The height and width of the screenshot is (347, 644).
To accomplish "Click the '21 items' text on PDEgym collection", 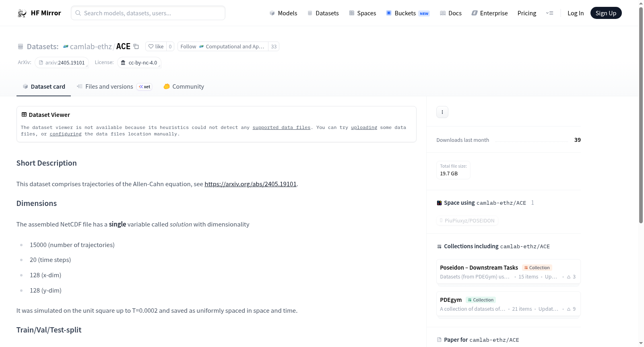I will pos(522,309).
